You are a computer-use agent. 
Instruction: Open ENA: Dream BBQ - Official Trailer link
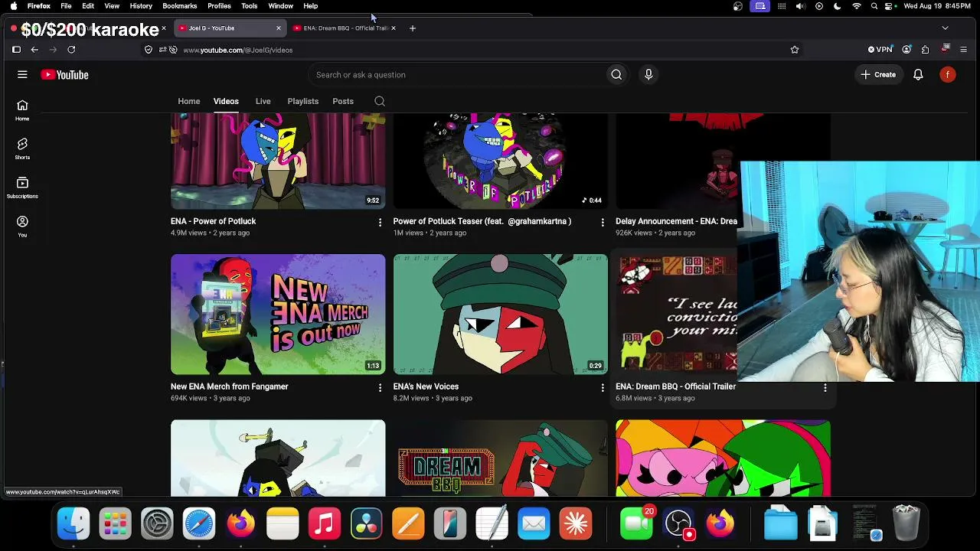click(x=676, y=386)
